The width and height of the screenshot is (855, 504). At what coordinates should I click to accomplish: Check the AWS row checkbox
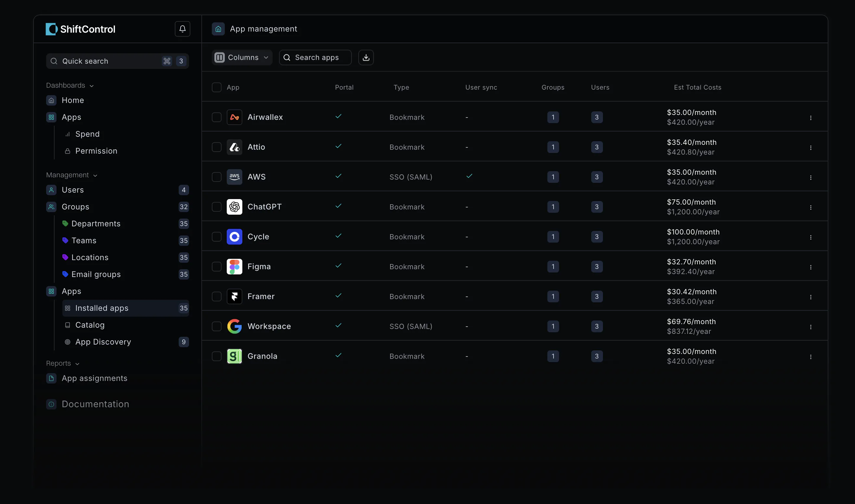216,177
